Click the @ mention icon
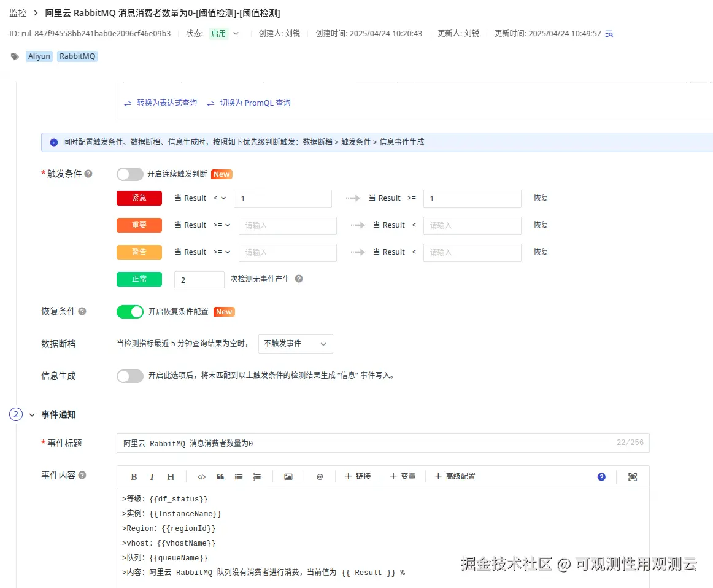Viewport: 713px width, 588px height. point(320,476)
